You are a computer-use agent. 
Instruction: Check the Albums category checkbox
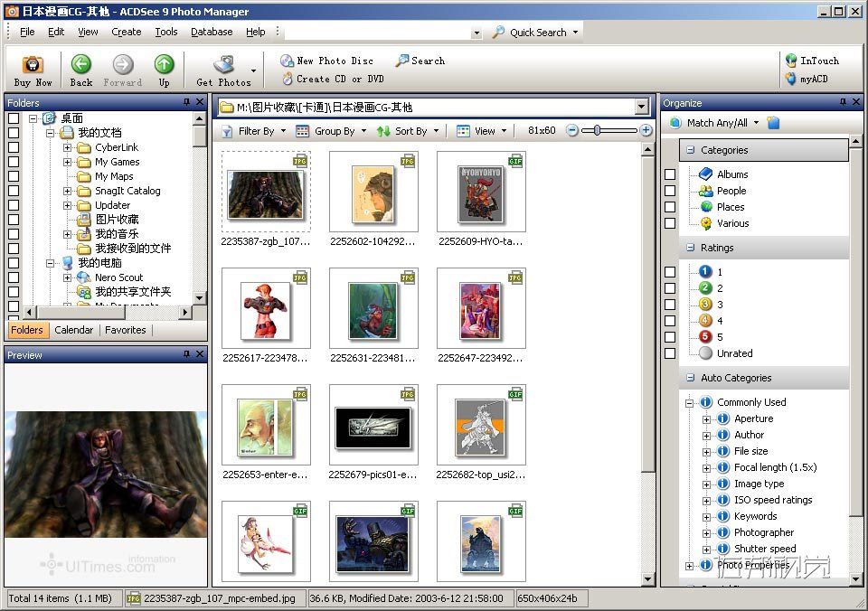(x=670, y=174)
